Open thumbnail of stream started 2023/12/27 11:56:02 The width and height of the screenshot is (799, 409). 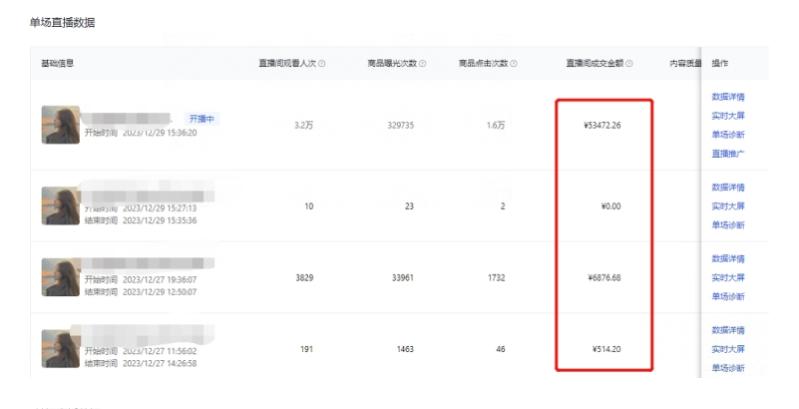[60, 349]
